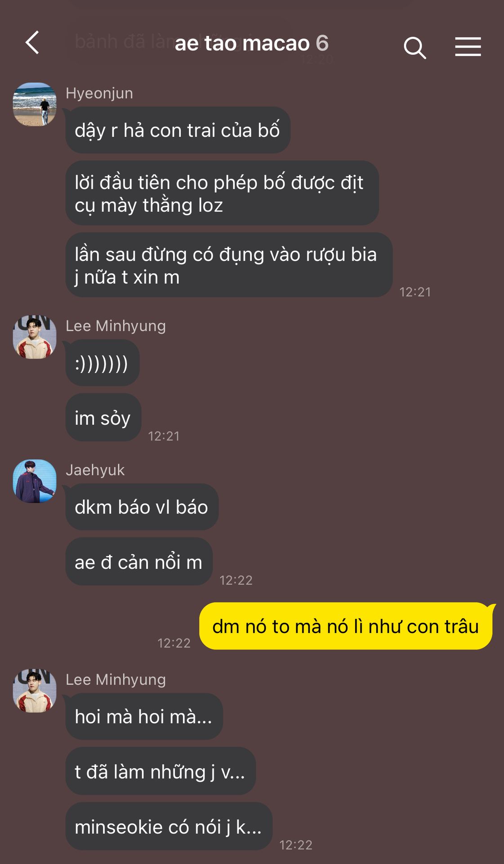Tap the name label 'Jaehyuk'
The height and width of the screenshot is (864, 504).
click(x=95, y=470)
